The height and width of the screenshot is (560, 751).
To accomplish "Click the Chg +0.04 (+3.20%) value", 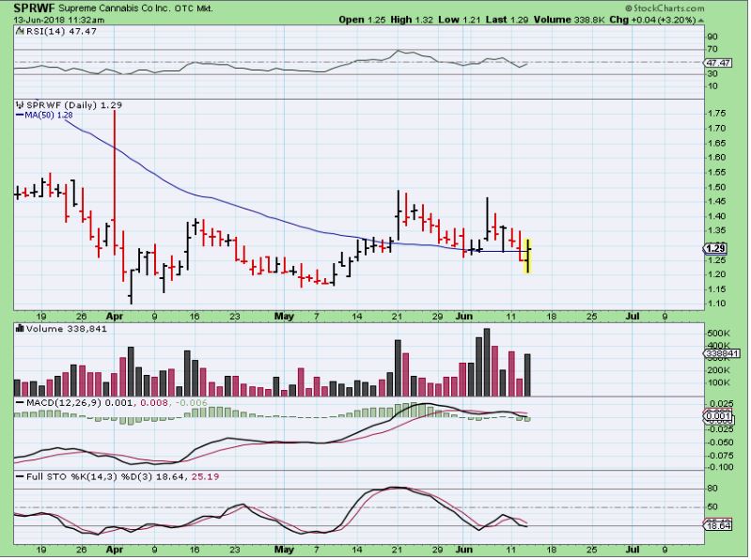I will (x=655, y=20).
